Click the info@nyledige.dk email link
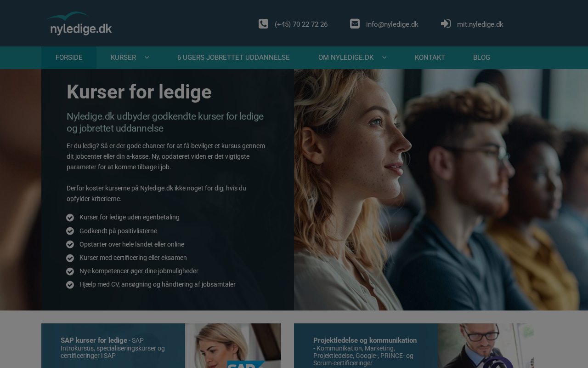 point(392,24)
